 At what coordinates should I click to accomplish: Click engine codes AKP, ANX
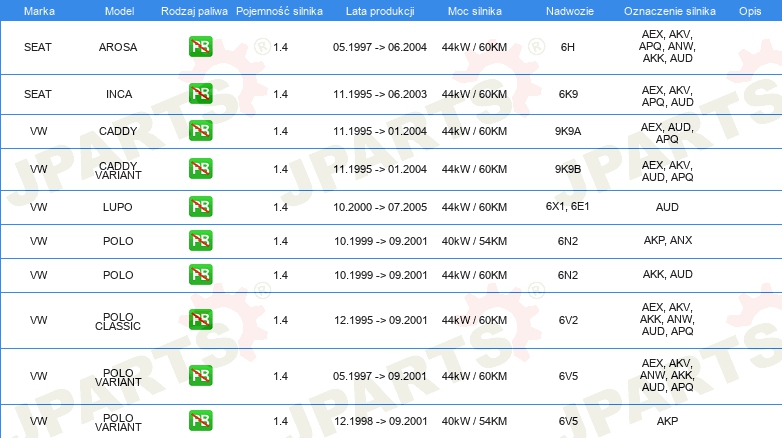668,240
